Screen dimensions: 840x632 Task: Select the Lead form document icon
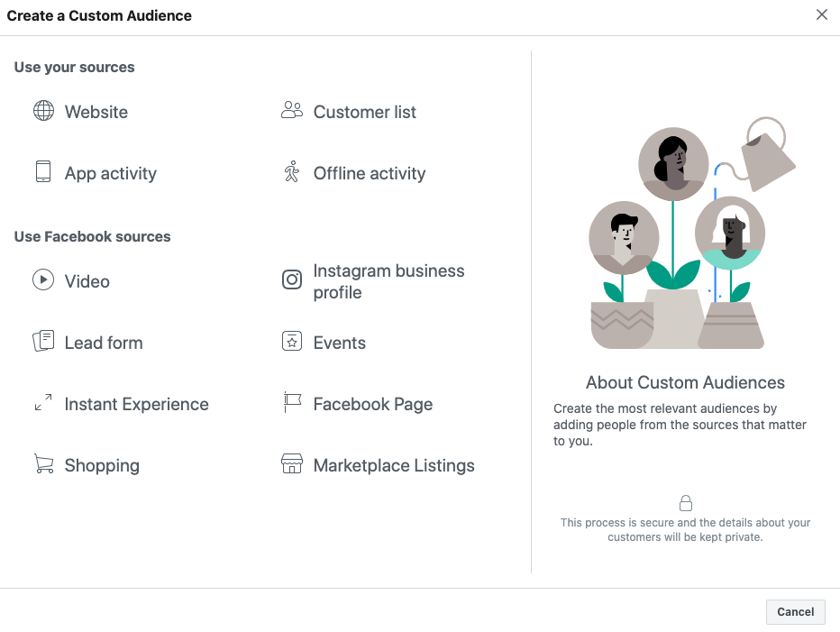(x=42, y=342)
